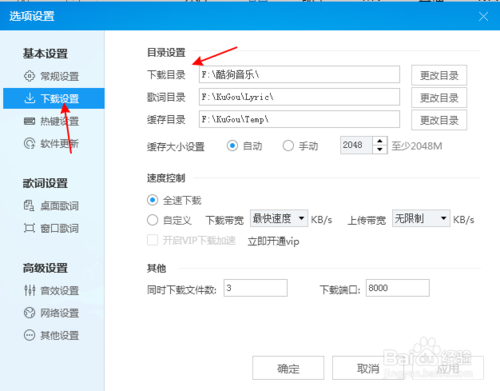This screenshot has width=500, height=391.
Task: Click the 歌词目录 path field
Action: pyautogui.click(x=299, y=97)
